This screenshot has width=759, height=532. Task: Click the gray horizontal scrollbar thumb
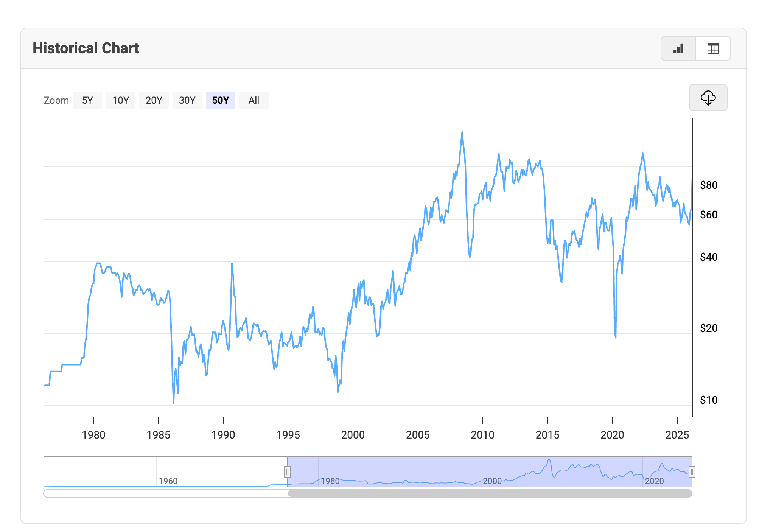(490, 493)
